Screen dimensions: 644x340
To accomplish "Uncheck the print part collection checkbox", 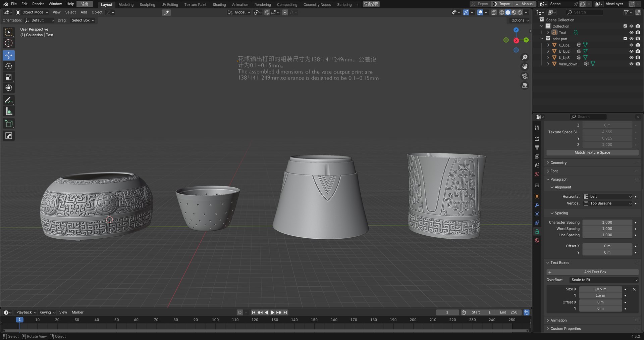I will click(x=625, y=39).
